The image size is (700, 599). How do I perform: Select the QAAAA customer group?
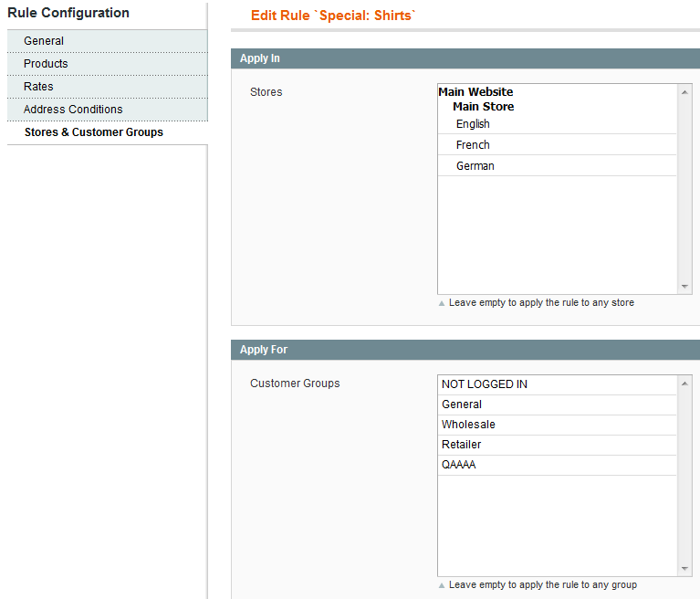click(459, 465)
